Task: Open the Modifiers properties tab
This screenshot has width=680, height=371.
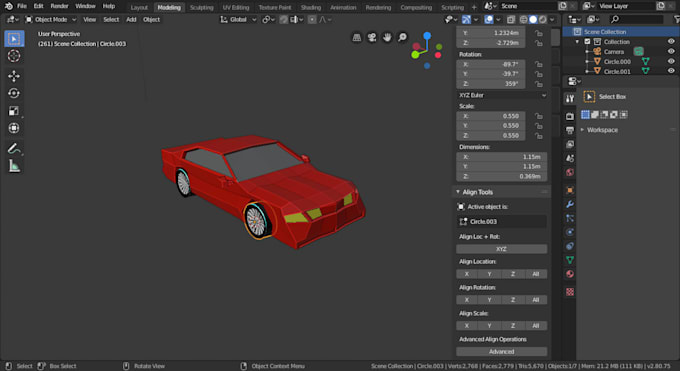Action: pos(570,204)
